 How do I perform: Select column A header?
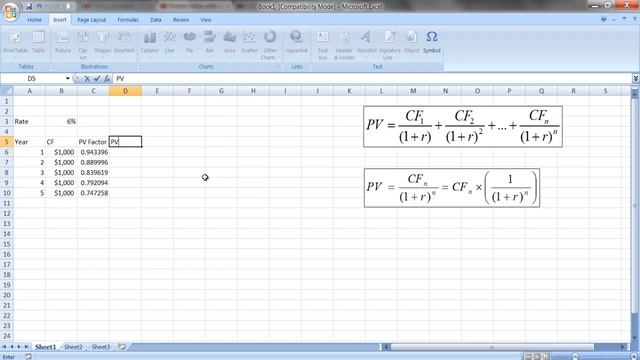tap(29, 91)
